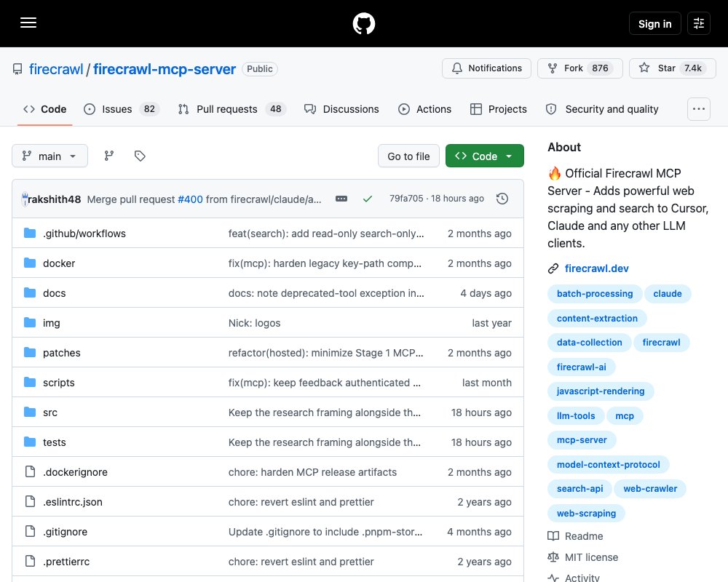Open appearance settings icon beside Sign in

point(698,23)
